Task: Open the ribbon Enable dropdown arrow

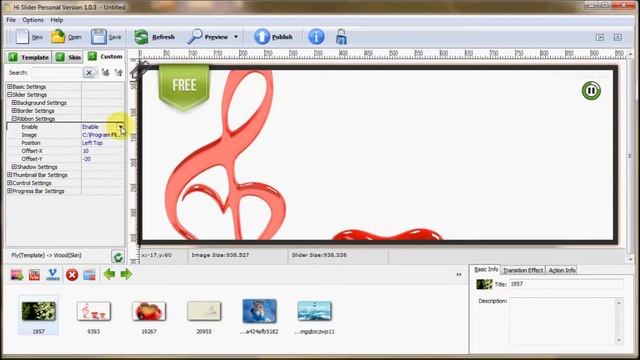Action: [x=121, y=127]
